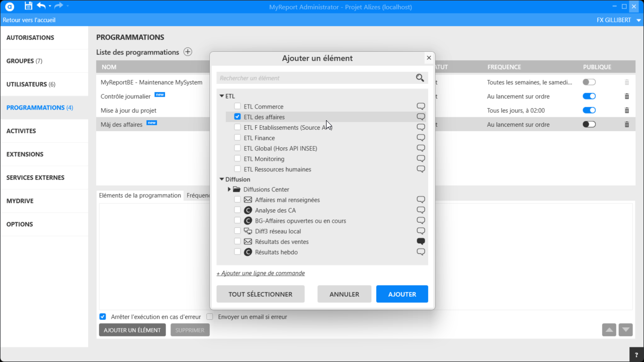
Task: Open the FX GILLIBERT user dropdown
Action: [x=638, y=20]
